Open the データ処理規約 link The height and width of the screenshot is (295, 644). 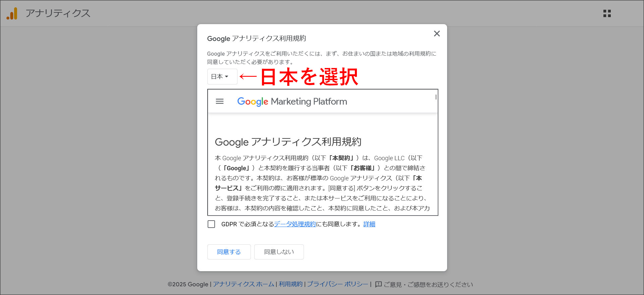pyautogui.click(x=295, y=224)
